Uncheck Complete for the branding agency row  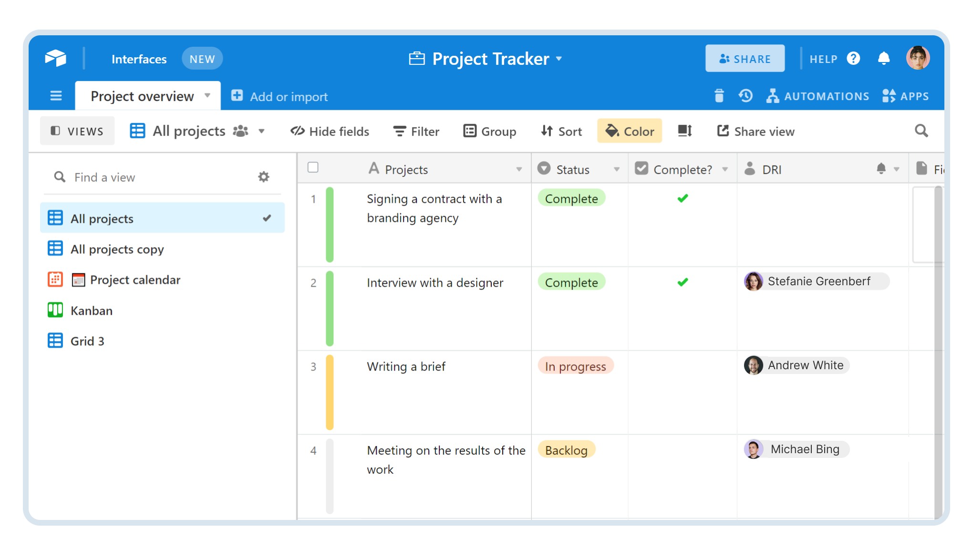coord(682,198)
